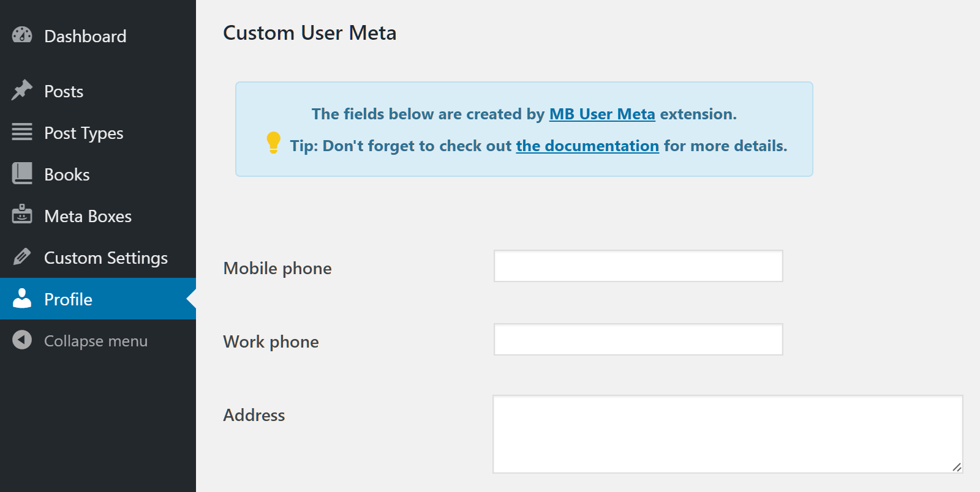
Task: Focus the Mobile phone text field
Action: pyautogui.click(x=638, y=266)
